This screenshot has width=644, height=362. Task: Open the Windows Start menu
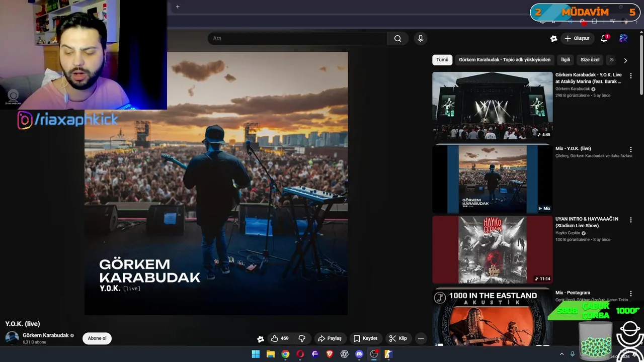[256, 354]
